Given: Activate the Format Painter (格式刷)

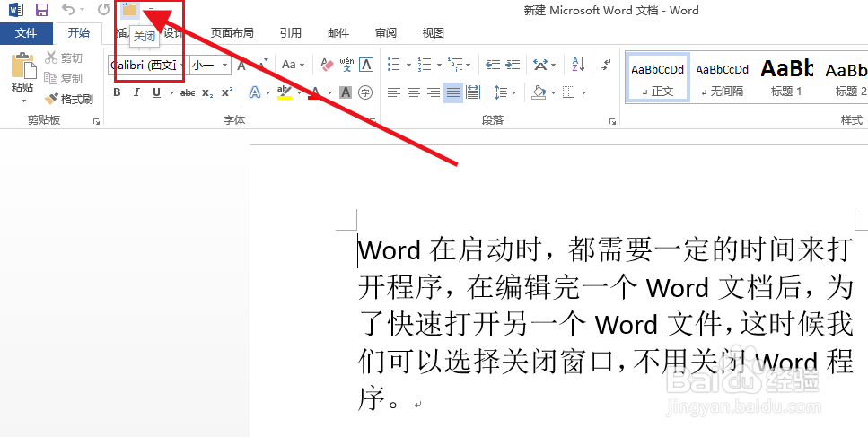Looking at the screenshot, I should click(69, 100).
